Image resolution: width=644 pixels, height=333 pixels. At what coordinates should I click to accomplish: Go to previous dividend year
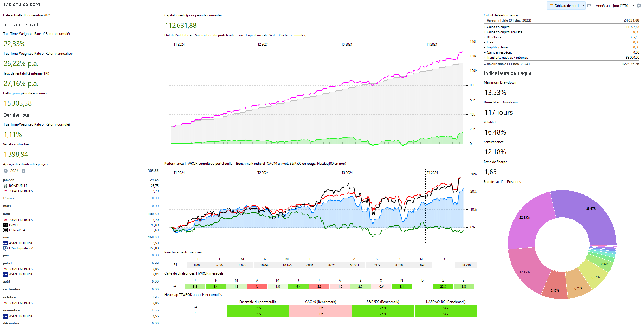coord(6,171)
